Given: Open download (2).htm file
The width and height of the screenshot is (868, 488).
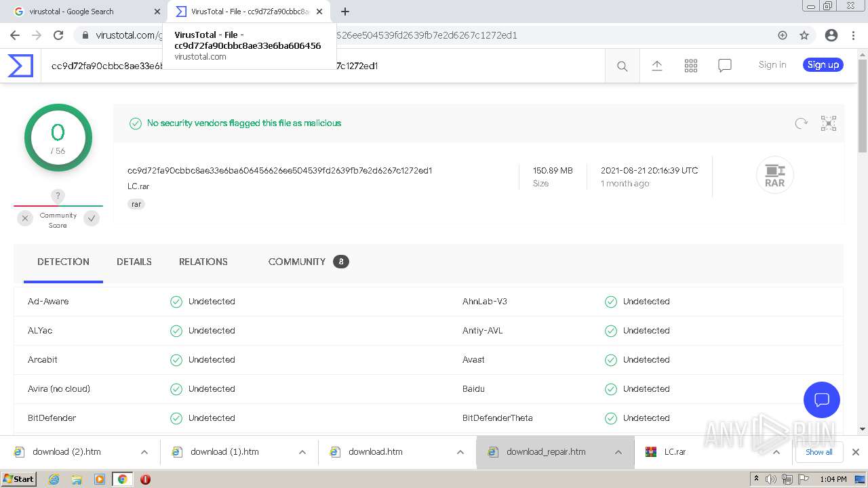Looking at the screenshot, I should (x=66, y=452).
